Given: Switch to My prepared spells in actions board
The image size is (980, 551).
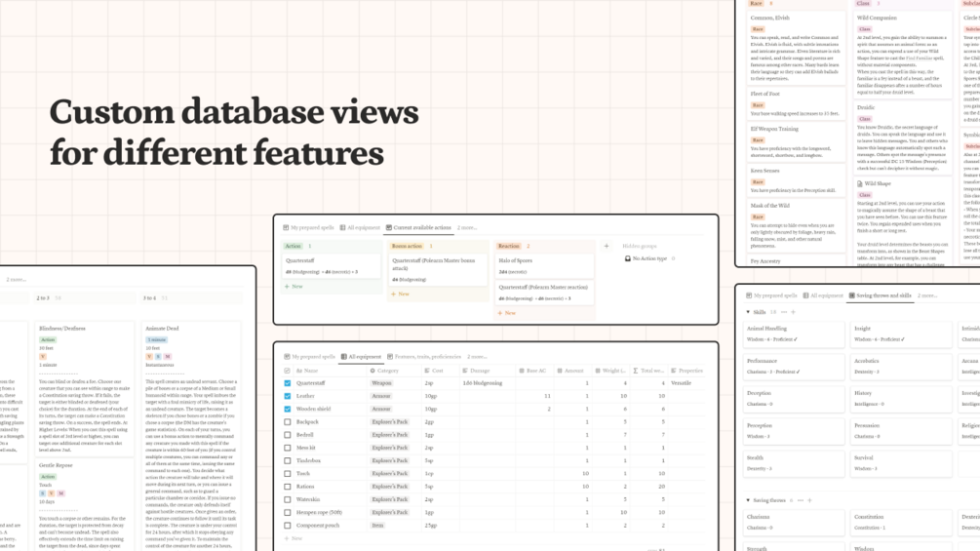Looking at the screenshot, I should click(309, 227).
